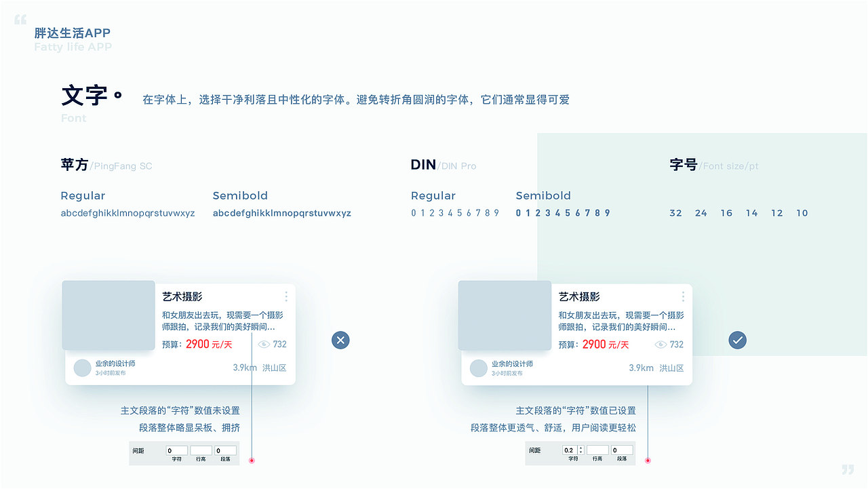Toggle visibility on the left card's view counter
This screenshot has height=489, width=868.
point(264,344)
